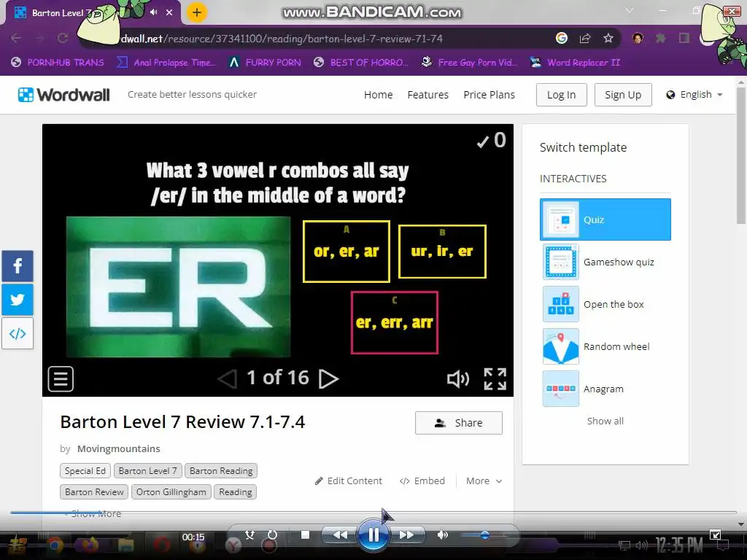Turn on repeat in media player
Viewport: 747px width, 560px height.
point(272,534)
